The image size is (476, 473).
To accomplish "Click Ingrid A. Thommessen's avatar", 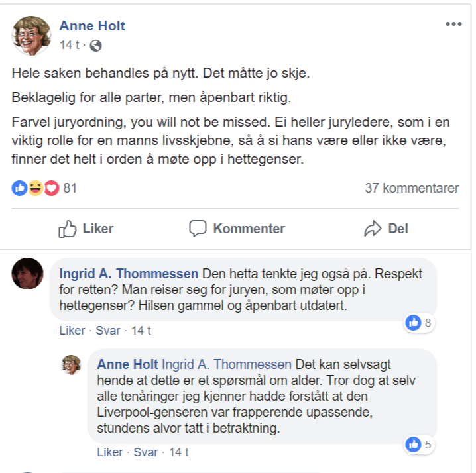I will pos(27,273).
